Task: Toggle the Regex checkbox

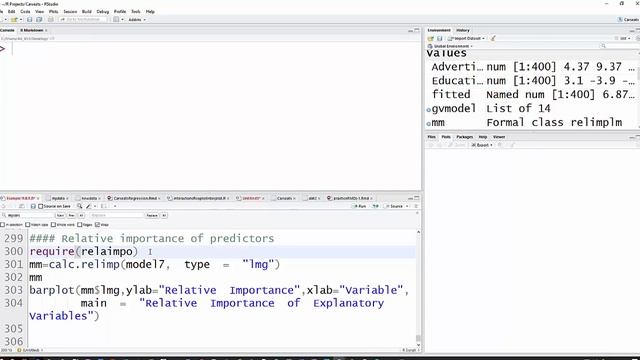Action: (80, 224)
